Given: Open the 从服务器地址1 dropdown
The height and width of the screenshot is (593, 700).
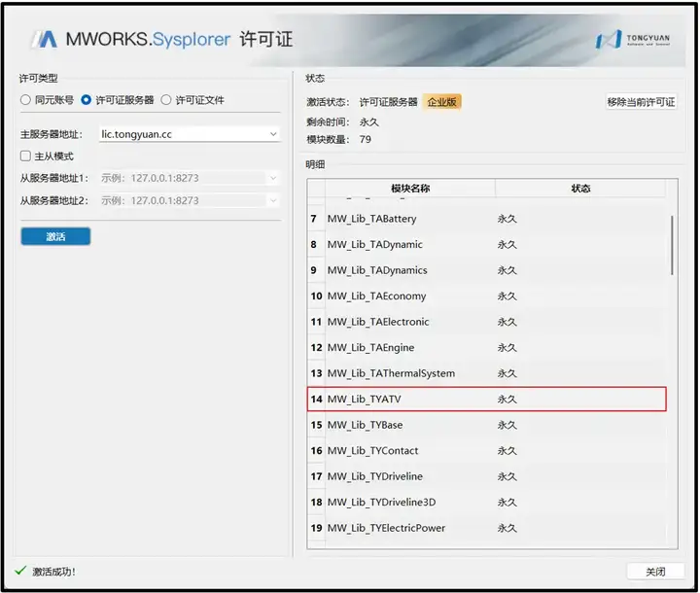Looking at the screenshot, I should pos(273,178).
